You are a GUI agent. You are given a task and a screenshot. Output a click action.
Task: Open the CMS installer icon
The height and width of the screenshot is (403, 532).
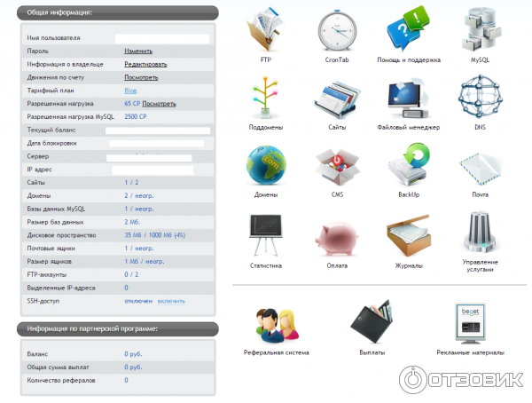click(x=338, y=167)
